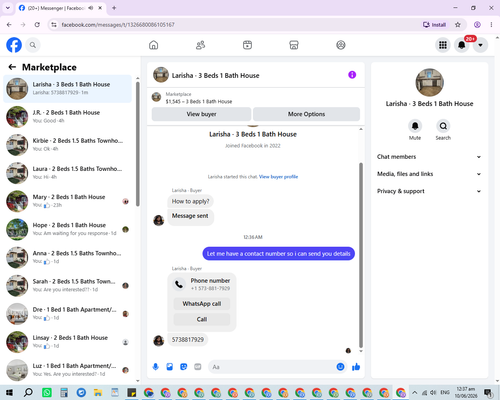Viewport: 500px width, 400px height.
Task: Click the phone handset icon in number card
Action: click(x=179, y=284)
